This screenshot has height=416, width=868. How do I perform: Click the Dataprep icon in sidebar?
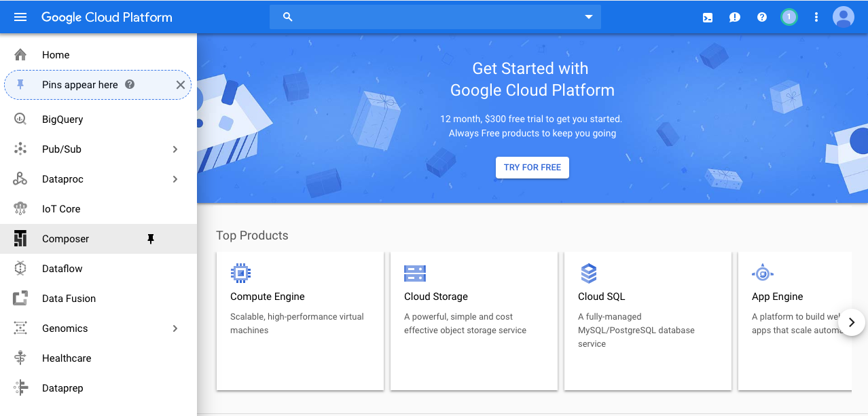tap(20, 388)
